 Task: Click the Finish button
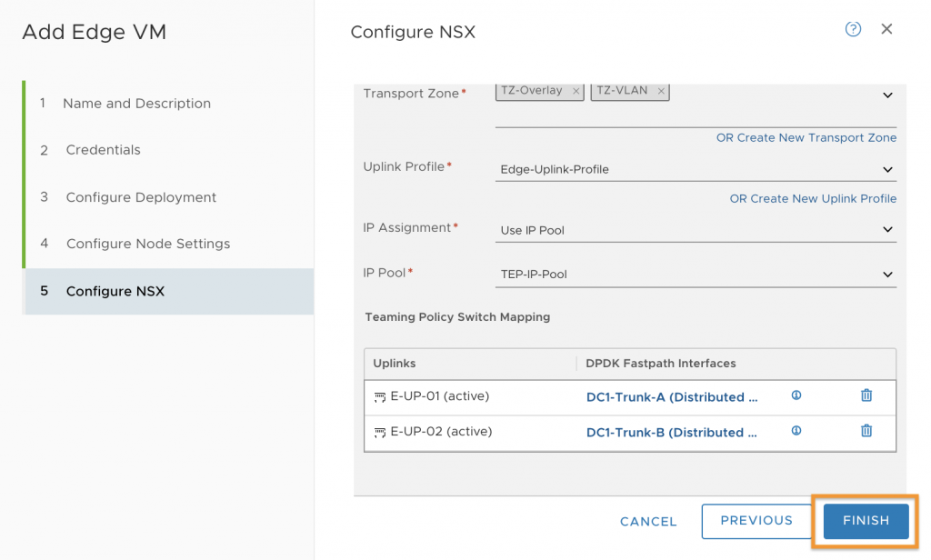pyautogui.click(x=866, y=521)
